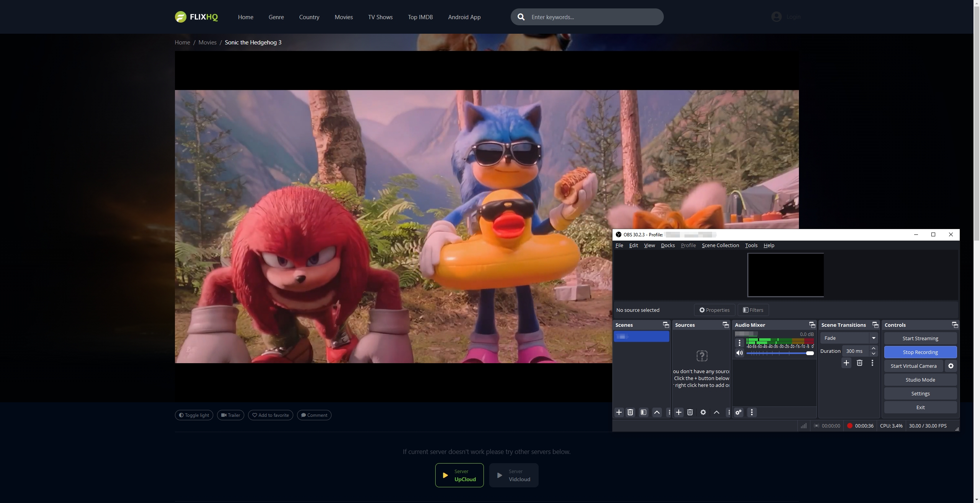Click Stop Recording in OBS
This screenshot has width=980, height=503.
[920, 352]
